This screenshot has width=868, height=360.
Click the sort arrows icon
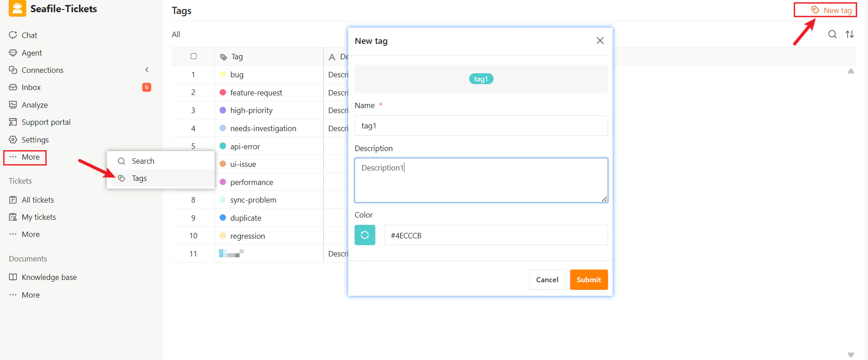tap(850, 34)
